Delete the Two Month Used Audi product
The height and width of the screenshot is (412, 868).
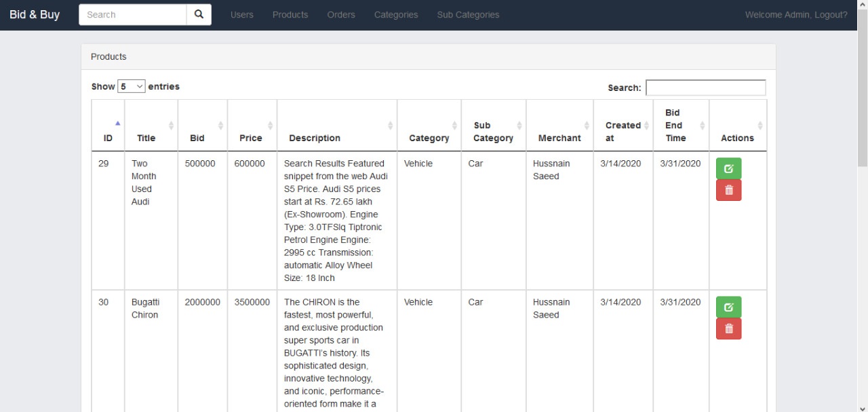point(728,190)
